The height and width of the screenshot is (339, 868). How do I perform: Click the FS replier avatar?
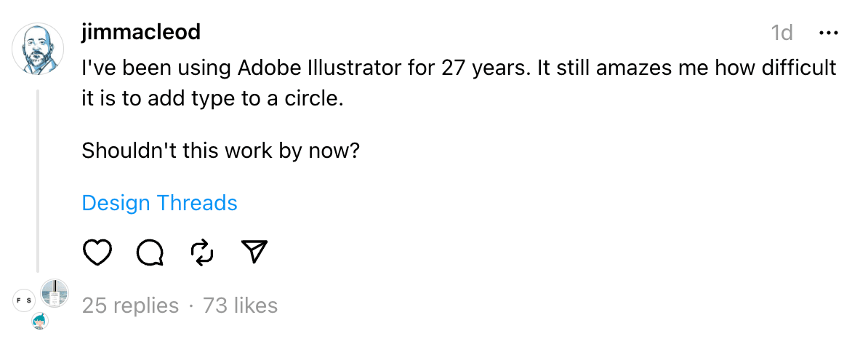(24, 300)
